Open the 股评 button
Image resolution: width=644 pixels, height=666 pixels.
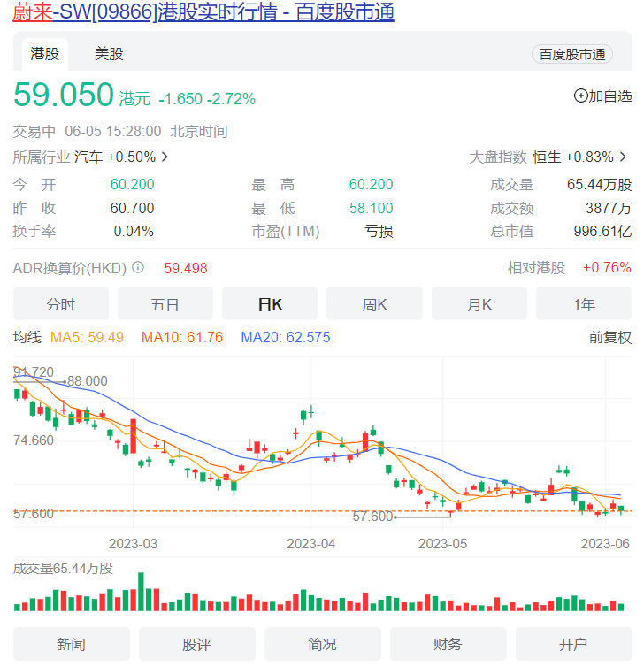[x=197, y=644]
